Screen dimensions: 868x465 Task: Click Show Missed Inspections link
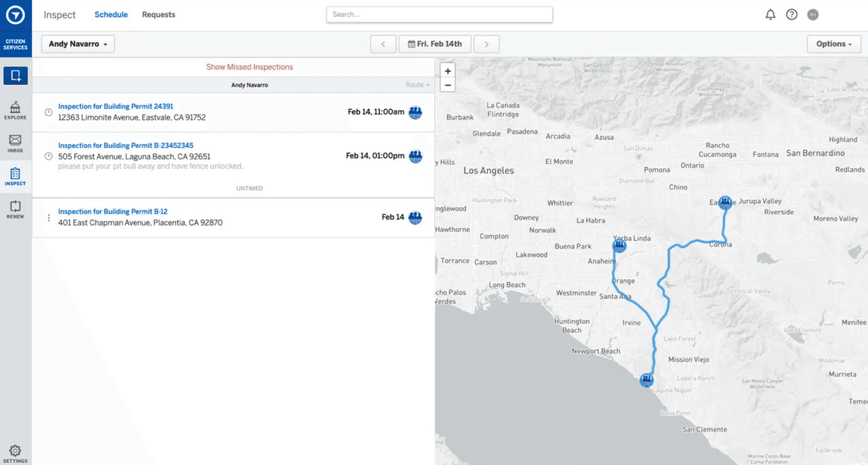250,67
